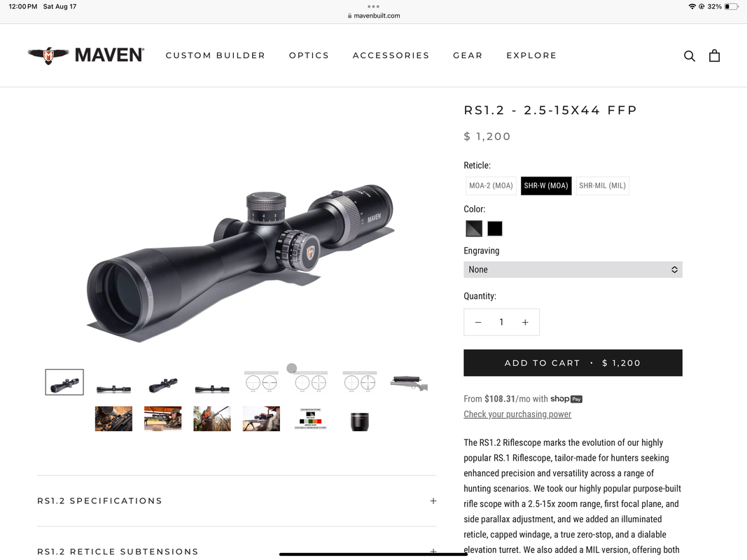Open the Engraving dropdown set to None
The width and height of the screenshot is (747, 560).
573,269
